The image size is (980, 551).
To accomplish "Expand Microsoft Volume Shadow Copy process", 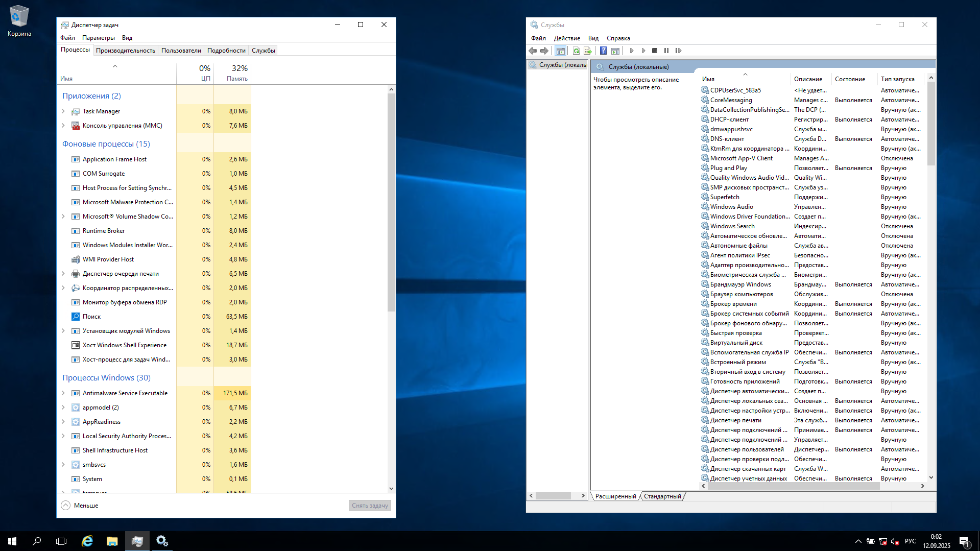I will [x=63, y=217].
